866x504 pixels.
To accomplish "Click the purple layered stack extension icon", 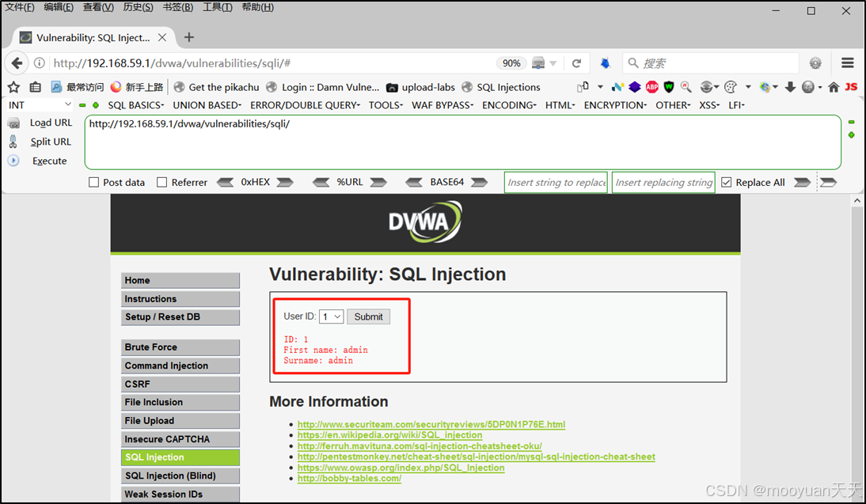I will [635, 87].
